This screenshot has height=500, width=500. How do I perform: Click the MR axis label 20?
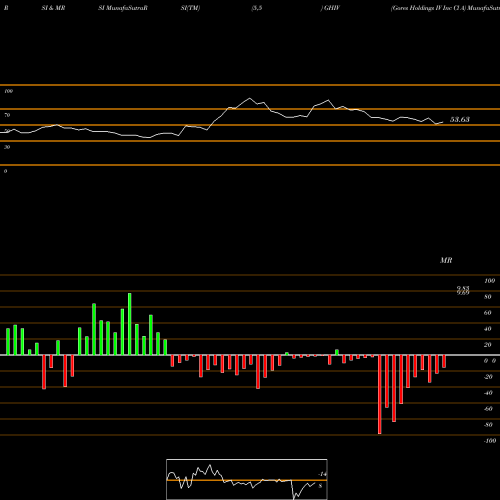click(x=488, y=345)
